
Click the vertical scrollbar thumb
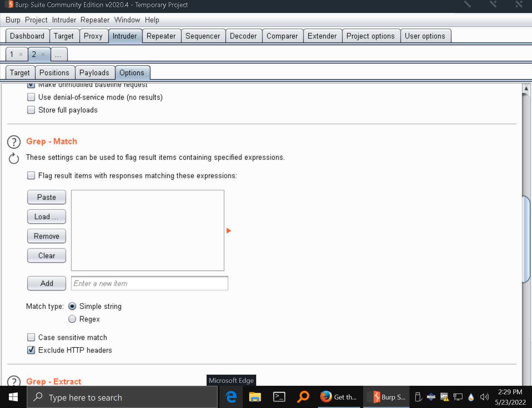pos(526,239)
